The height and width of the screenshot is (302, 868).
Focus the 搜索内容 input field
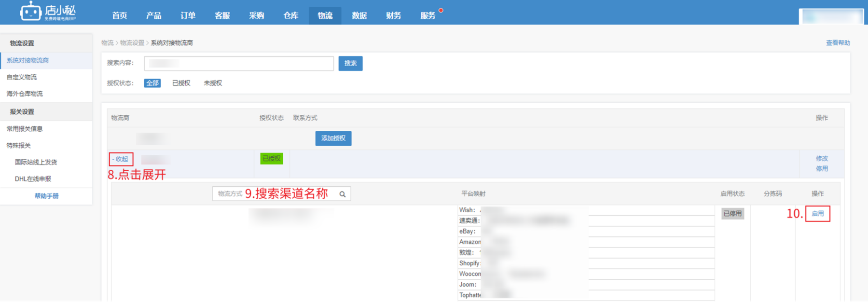(239, 63)
